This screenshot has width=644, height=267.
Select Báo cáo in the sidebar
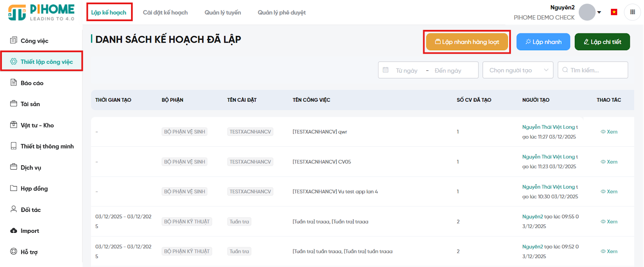(x=32, y=83)
